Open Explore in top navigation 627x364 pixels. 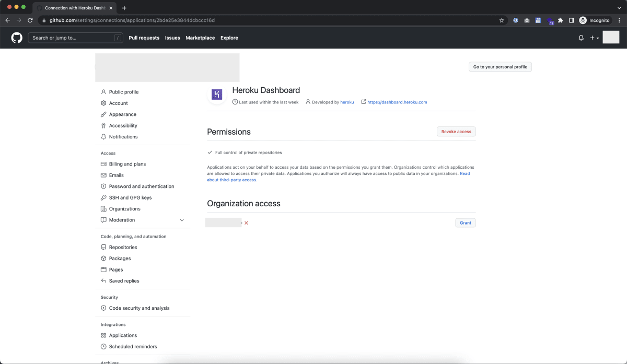229,38
